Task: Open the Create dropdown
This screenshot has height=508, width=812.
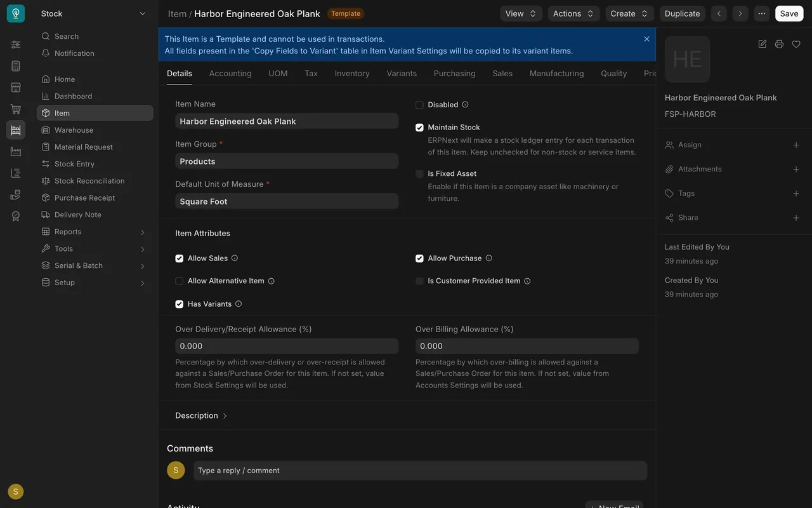Action: click(x=629, y=13)
